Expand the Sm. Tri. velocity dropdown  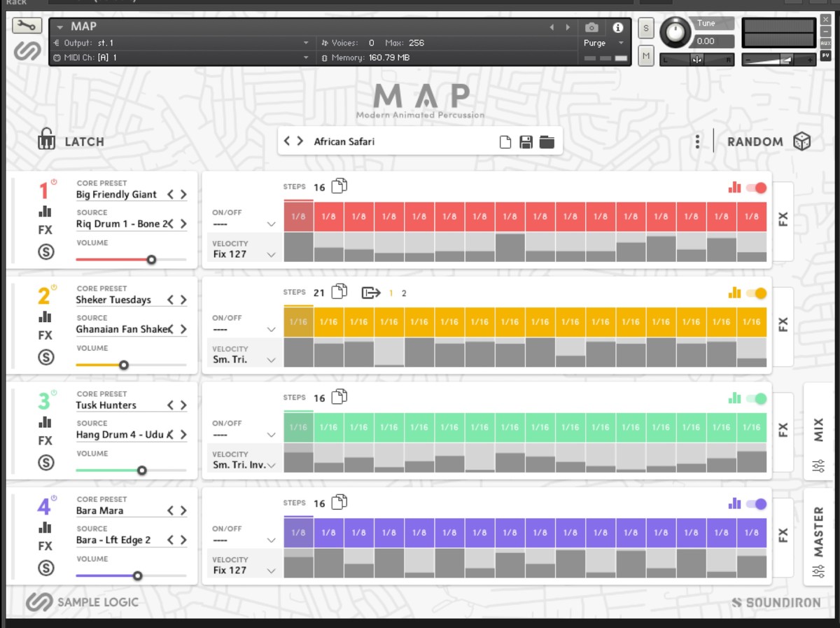pyautogui.click(x=244, y=360)
